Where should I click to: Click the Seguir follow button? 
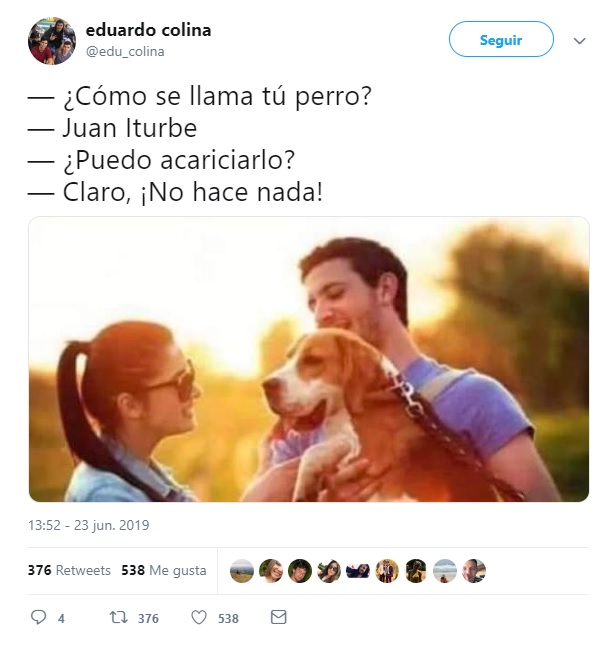pyautogui.click(x=501, y=39)
